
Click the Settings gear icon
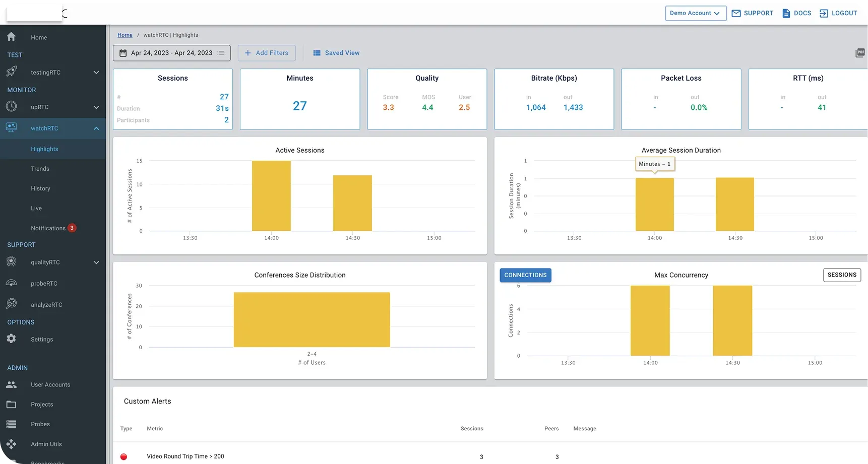click(x=11, y=339)
